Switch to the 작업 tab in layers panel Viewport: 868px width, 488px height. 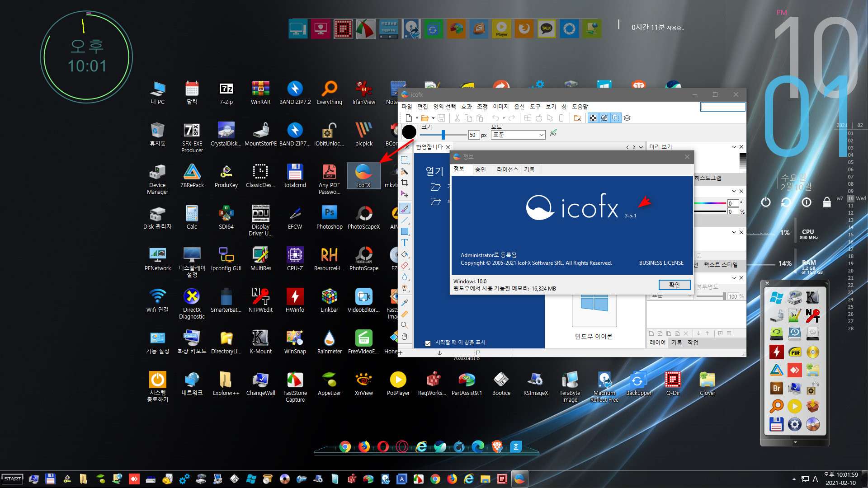[x=693, y=343]
